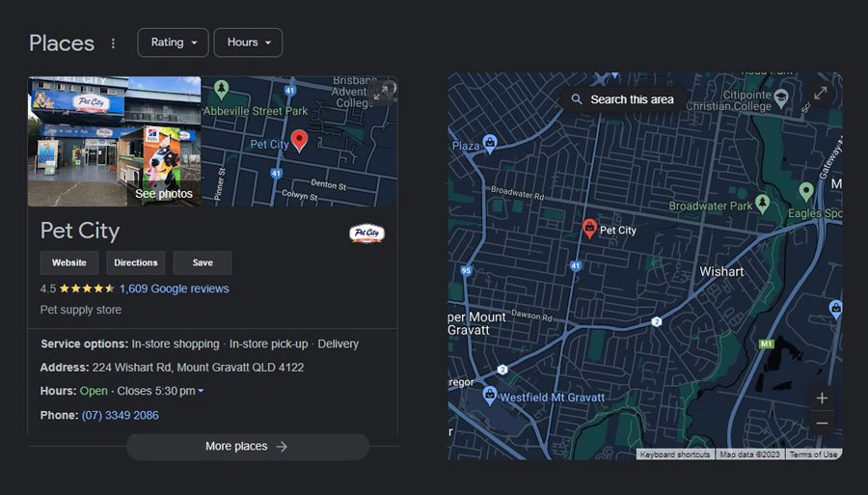Image resolution: width=868 pixels, height=495 pixels.
Task: Click the red Pet City pin in small map
Action: 299,141
